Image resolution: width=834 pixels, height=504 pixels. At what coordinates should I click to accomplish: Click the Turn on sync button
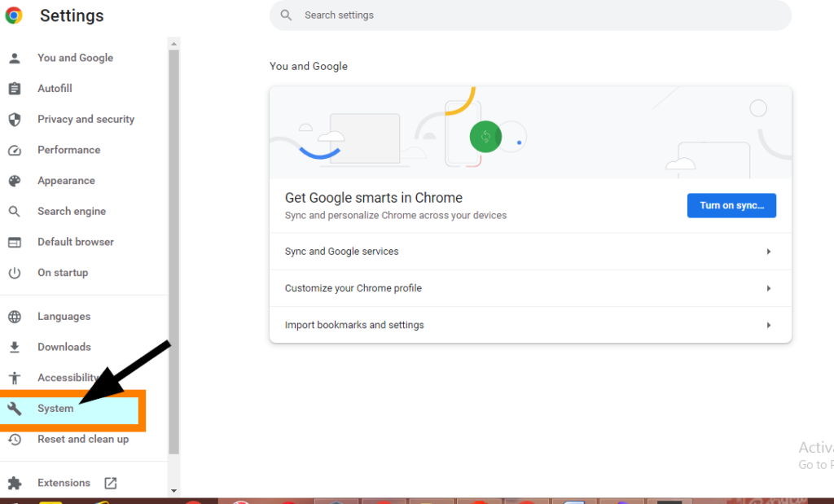(x=731, y=205)
